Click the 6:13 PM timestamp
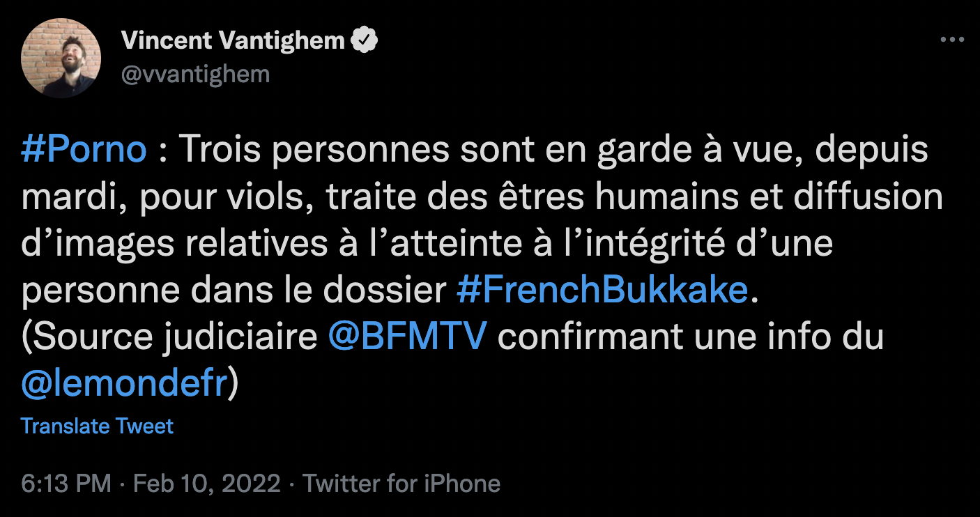Screen dimensions: 980x517 (66, 484)
